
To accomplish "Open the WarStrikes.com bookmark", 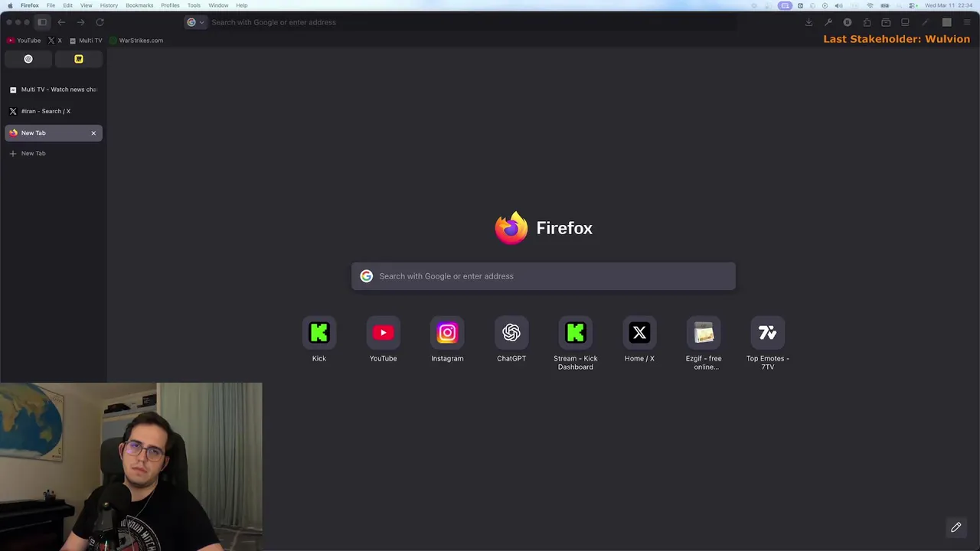I will [136, 41].
